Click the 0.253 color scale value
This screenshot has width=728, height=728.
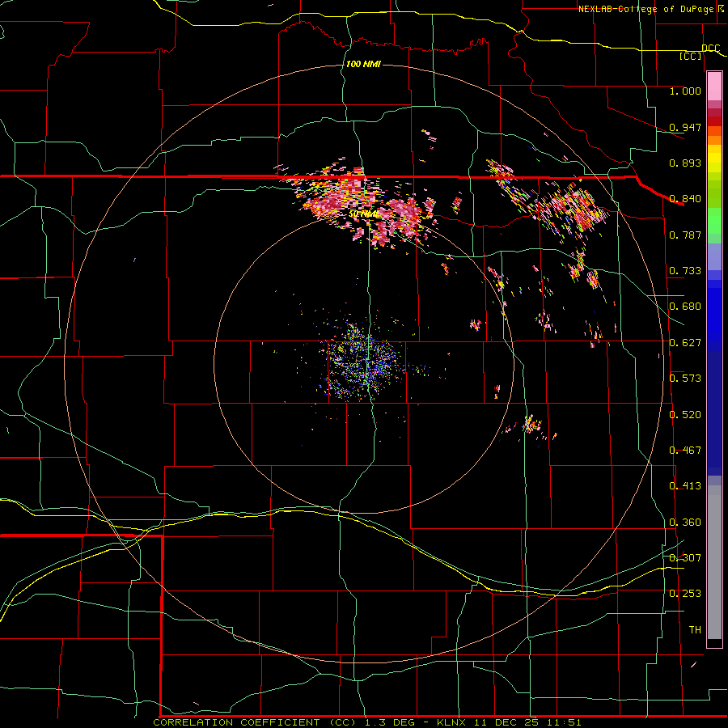[x=685, y=594]
